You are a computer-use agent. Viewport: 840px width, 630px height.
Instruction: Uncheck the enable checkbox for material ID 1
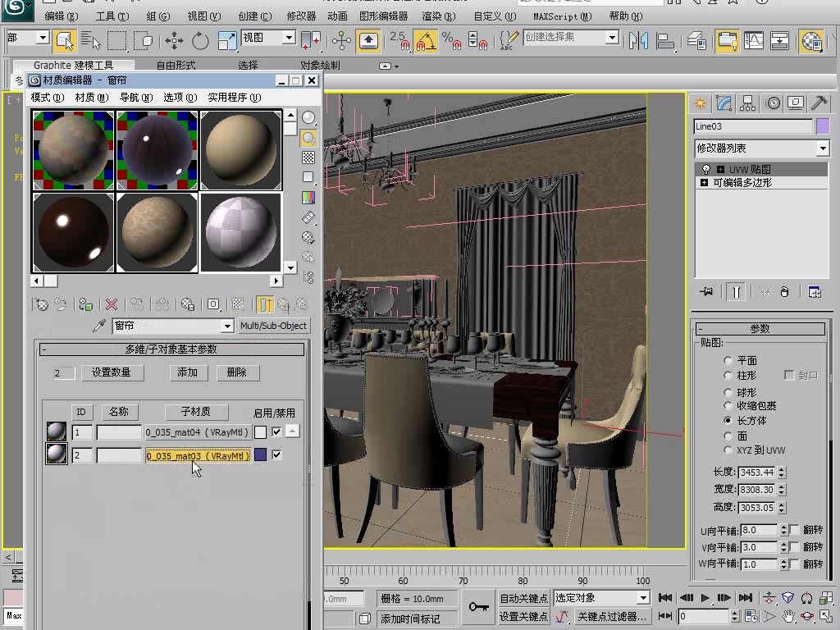(x=276, y=431)
